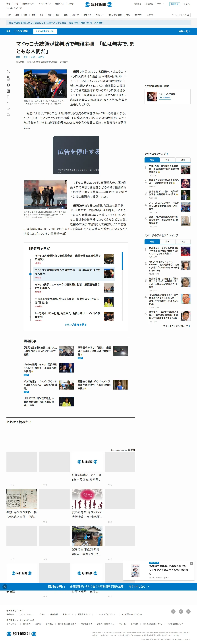197x644 pixels.
Task: Open Mainichi's X account in footer
Action: click(173, 612)
